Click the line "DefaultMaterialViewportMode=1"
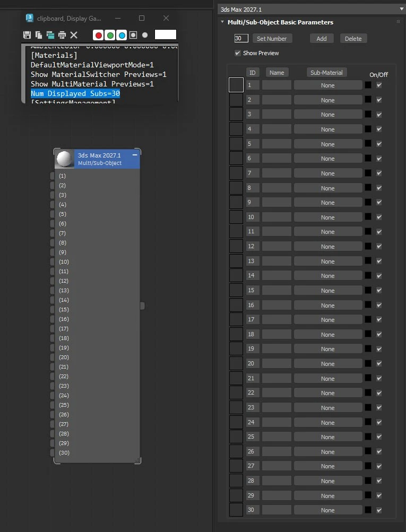The width and height of the screenshot is (406, 532). point(92,65)
